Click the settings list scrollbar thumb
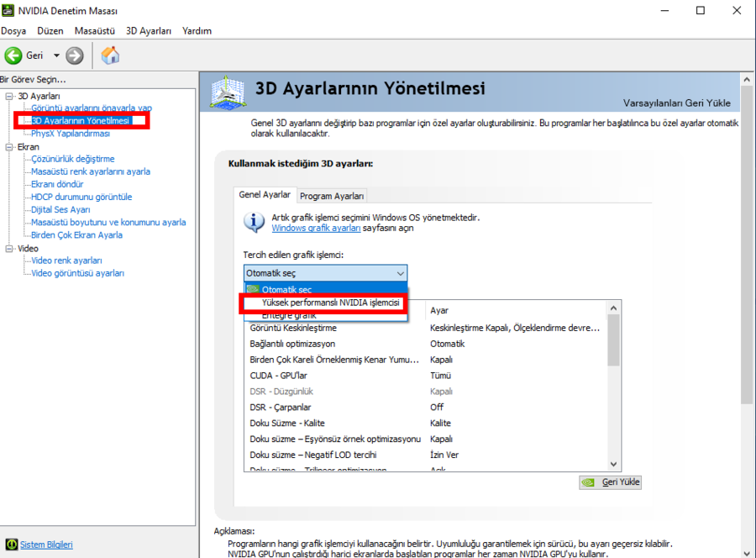The height and width of the screenshot is (558, 756). 614,340
